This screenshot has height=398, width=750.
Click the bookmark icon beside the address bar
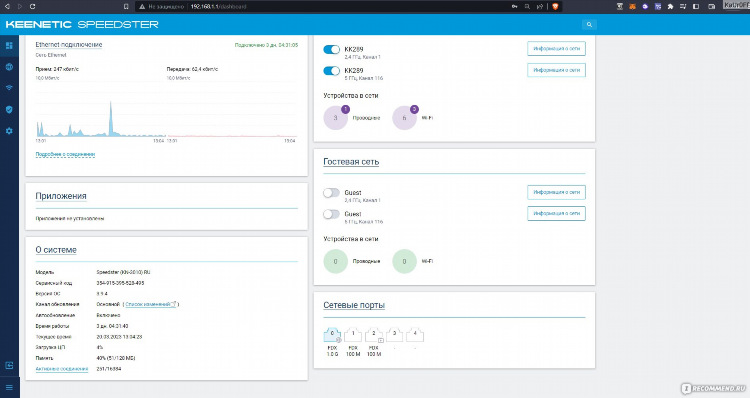[126, 7]
